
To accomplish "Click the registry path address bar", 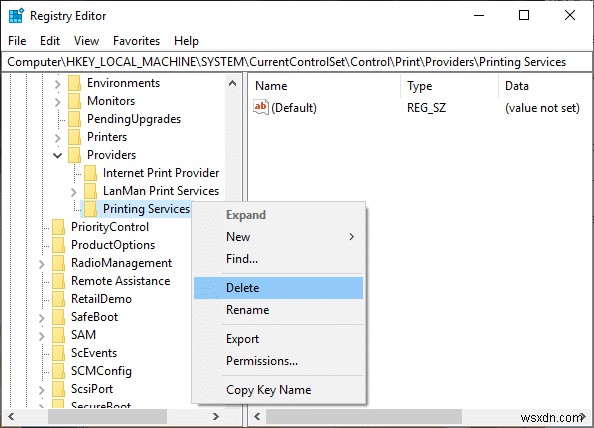I will [297, 62].
